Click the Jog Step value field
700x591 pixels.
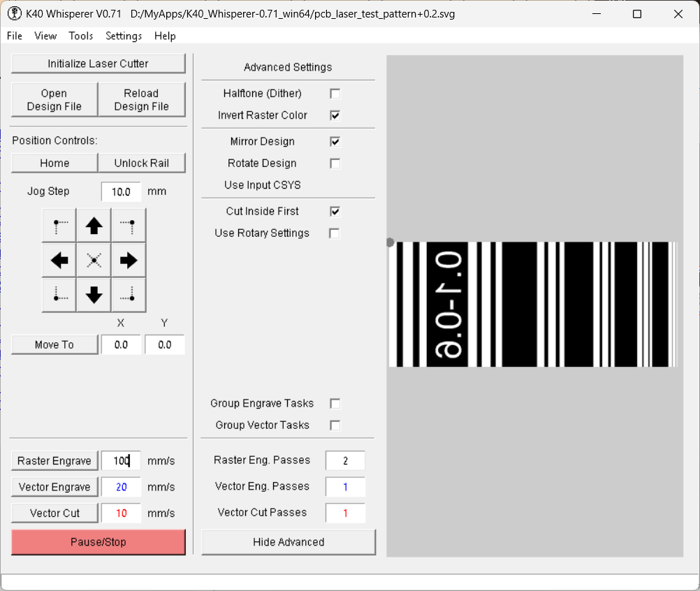pyautogui.click(x=121, y=191)
